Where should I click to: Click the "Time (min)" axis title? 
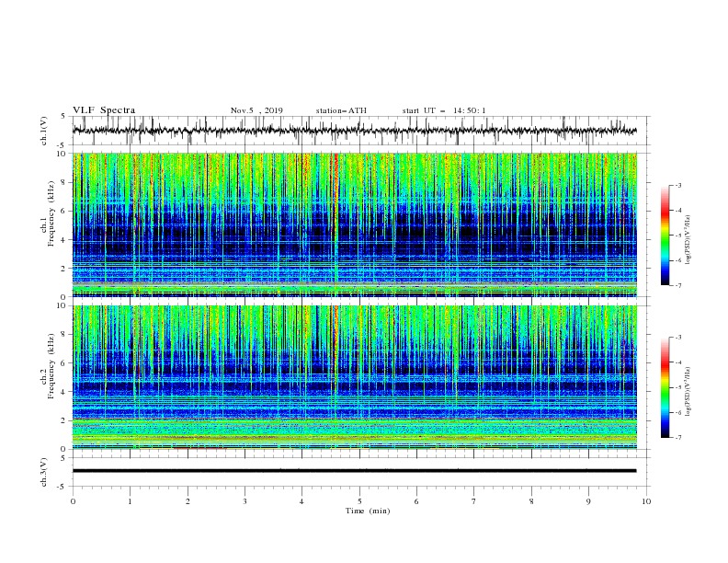point(368,511)
